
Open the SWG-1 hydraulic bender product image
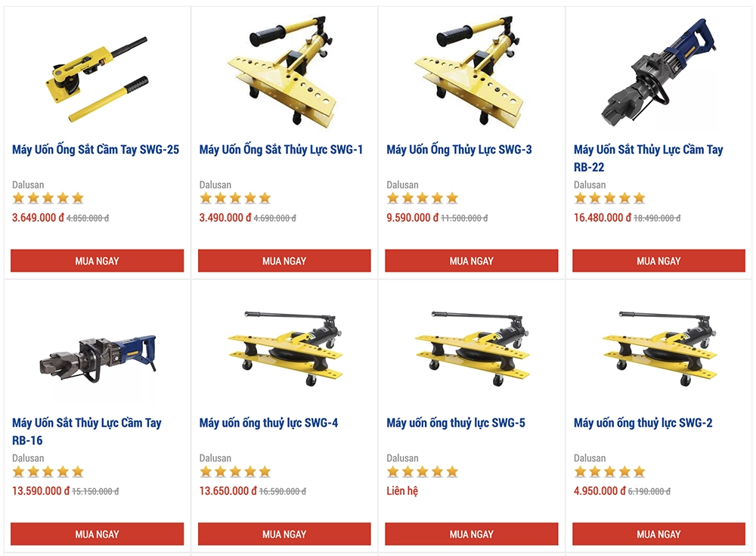coord(284,73)
